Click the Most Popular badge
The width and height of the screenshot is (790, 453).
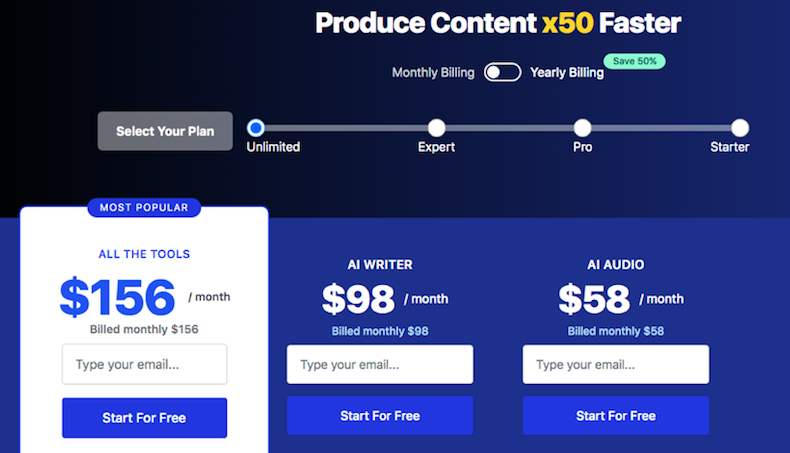pyautogui.click(x=144, y=208)
